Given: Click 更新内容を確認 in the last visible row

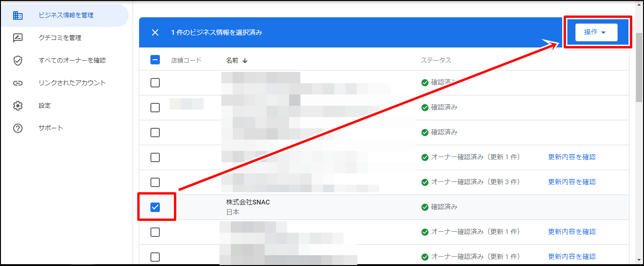Looking at the screenshot, I should coord(572,257).
